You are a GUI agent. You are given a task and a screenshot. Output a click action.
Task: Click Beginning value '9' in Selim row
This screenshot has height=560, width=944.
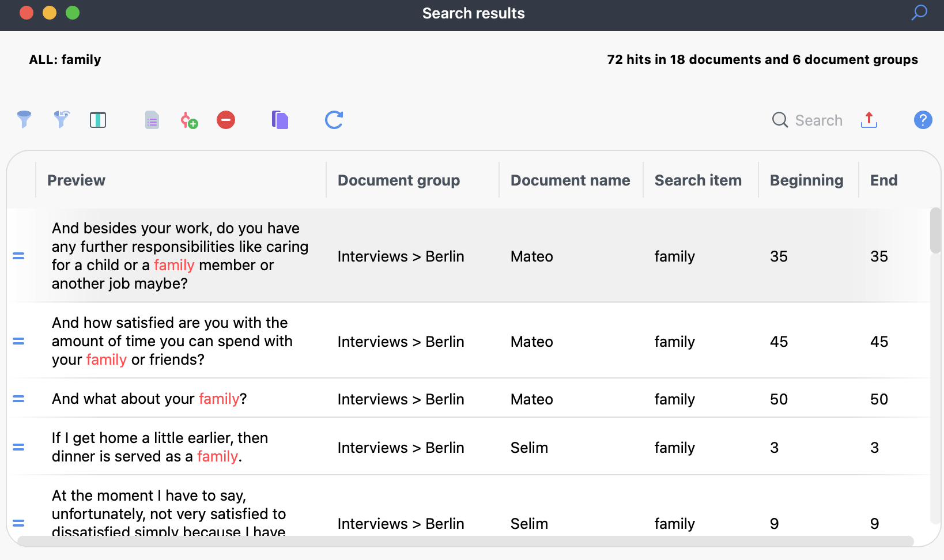pyautogui.click(x=775, y=524)
